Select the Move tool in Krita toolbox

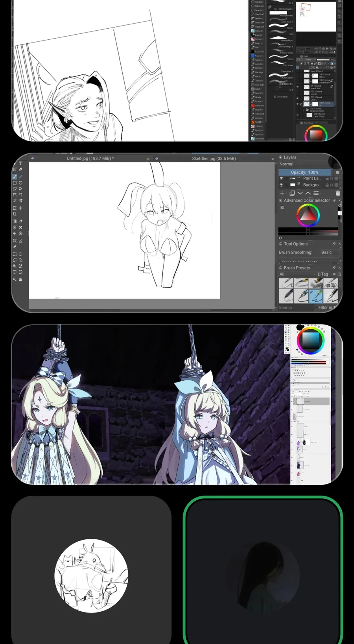pos(20,208)
